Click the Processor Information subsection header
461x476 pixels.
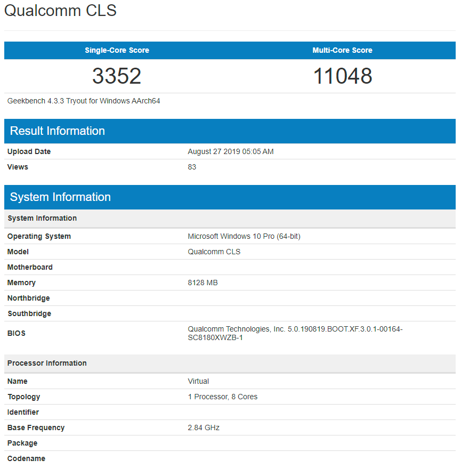pos(46,363)
